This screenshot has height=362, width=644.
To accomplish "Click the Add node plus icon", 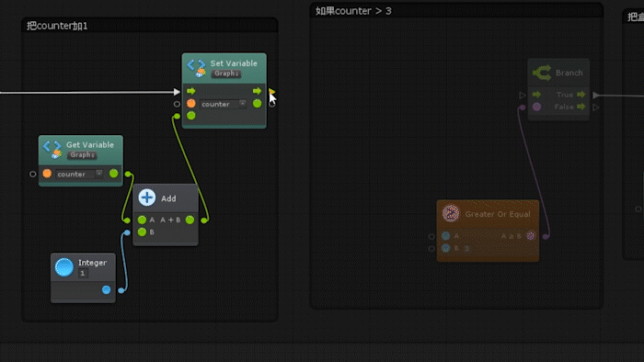I will [x=146, y=198].
